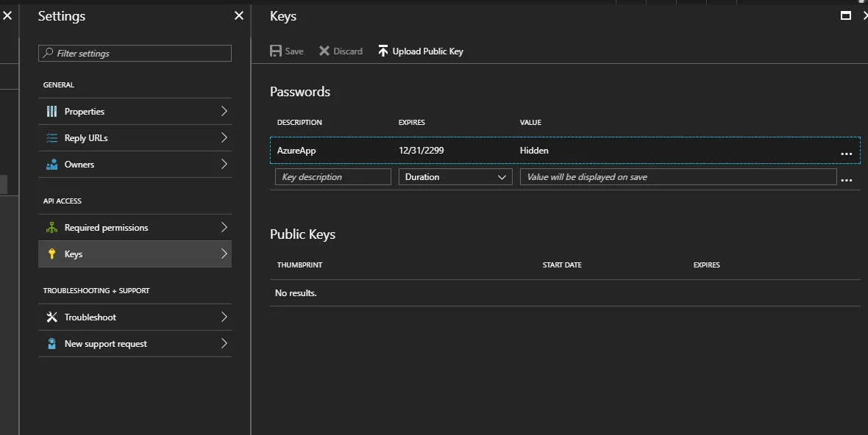Click the New support request icon
This screenshot has width=868, height=435.
51,344
